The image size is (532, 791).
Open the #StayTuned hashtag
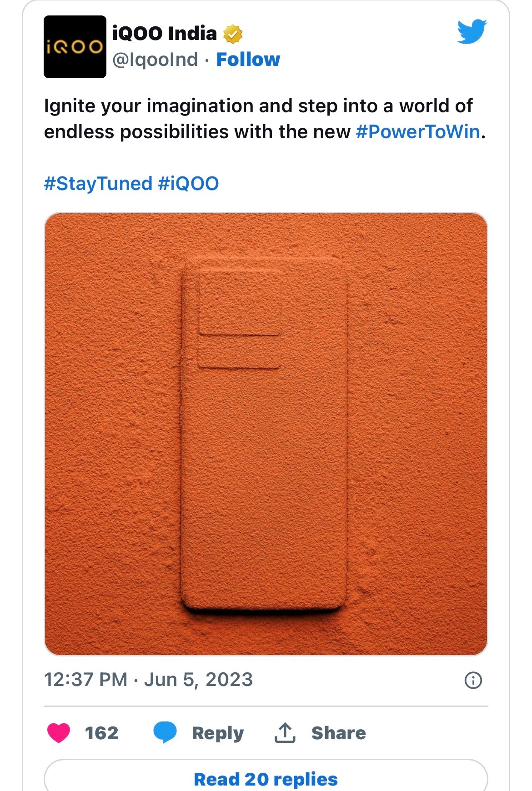(98, 184)
